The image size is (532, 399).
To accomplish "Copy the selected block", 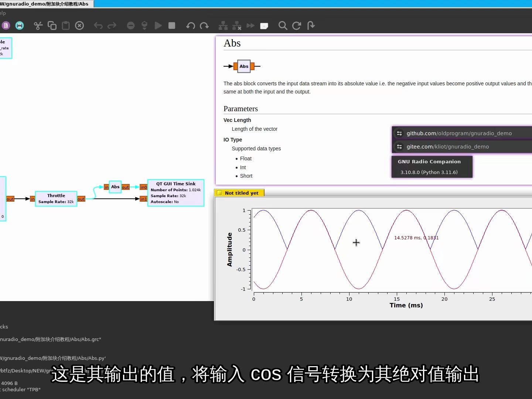I will coord(52,25).
